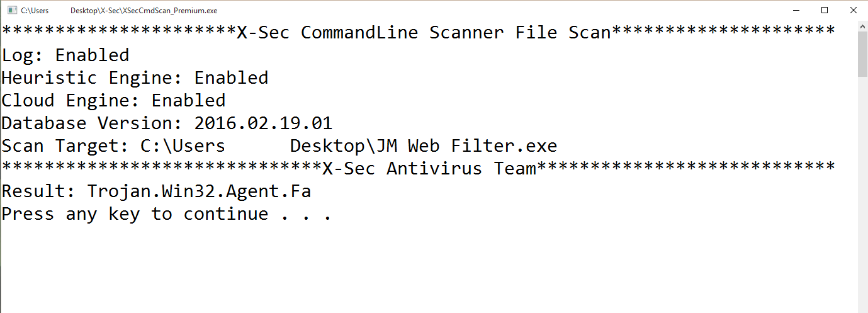Click the Database Version 2016.02.19.01 text

point(262,123)
